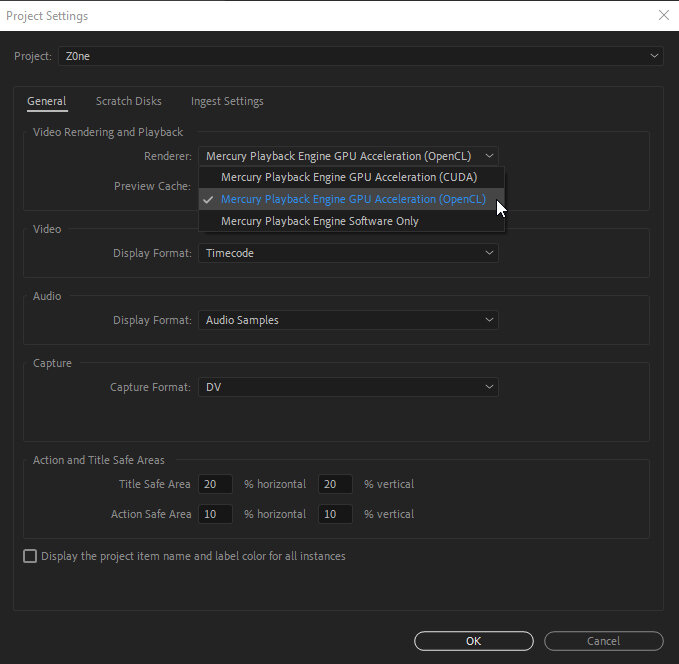Open the Audio Samples display format dropdown
Image resolution: width=679 pixels, height=664 pixels.
(x=348, y=320)
